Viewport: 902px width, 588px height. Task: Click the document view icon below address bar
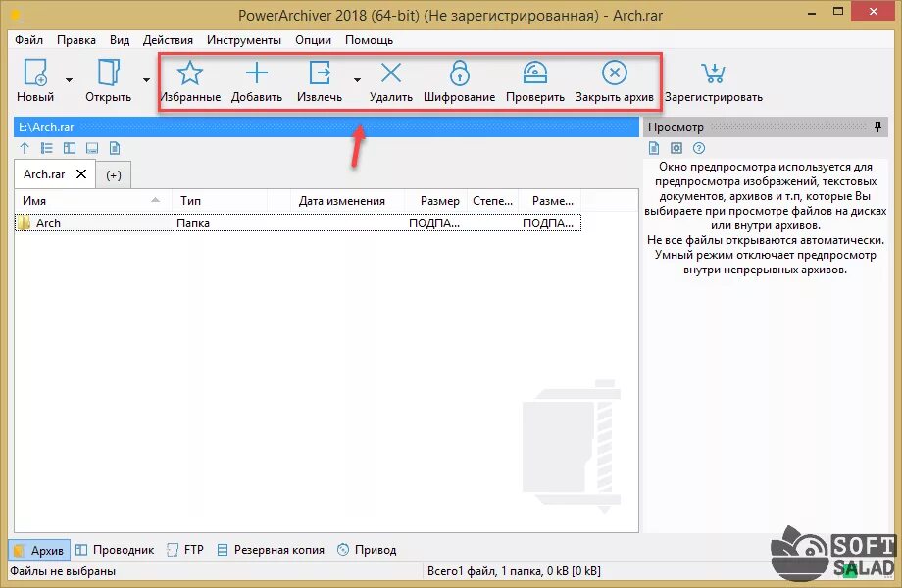tap(115, 148)
